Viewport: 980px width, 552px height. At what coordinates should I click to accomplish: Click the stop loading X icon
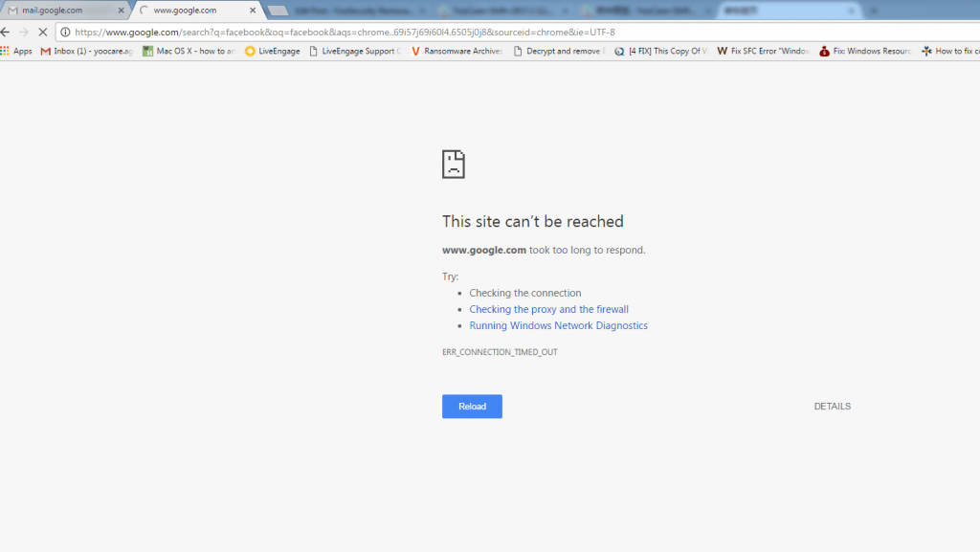pos(42,31)
